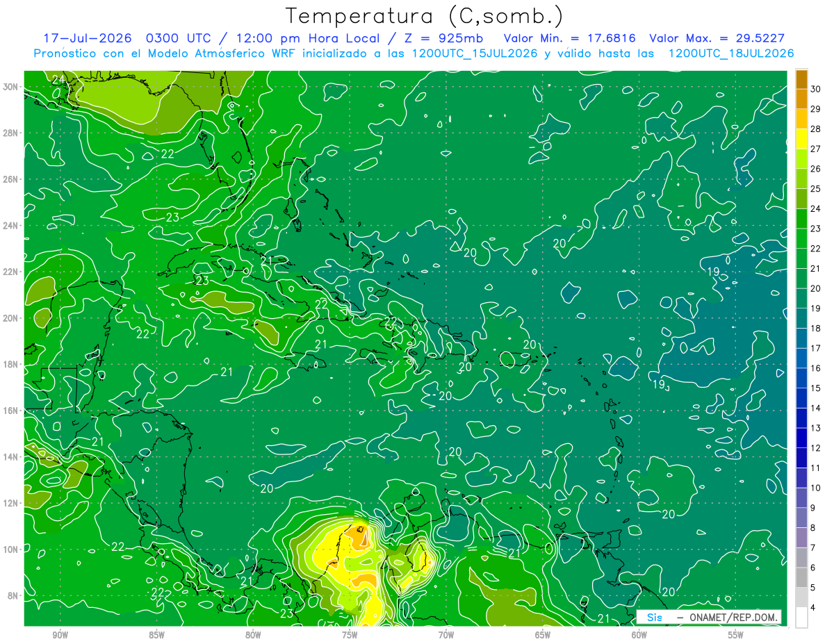834x644 pixels.
Task: Click the '26N' latitude axis label
Action: point(10,179)
